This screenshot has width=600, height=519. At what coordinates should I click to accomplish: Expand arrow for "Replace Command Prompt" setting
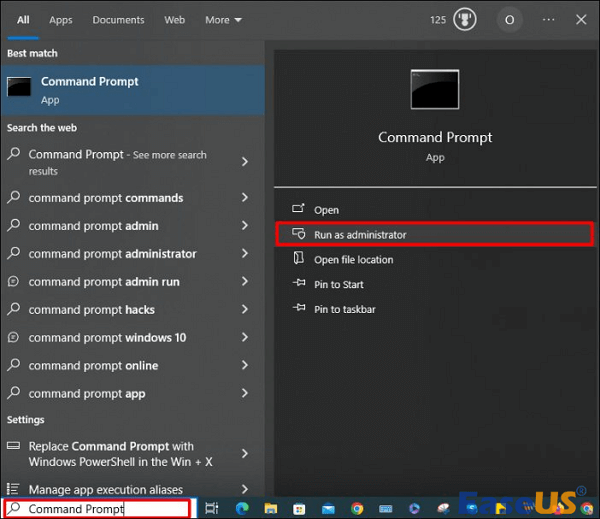pos(245,454)
